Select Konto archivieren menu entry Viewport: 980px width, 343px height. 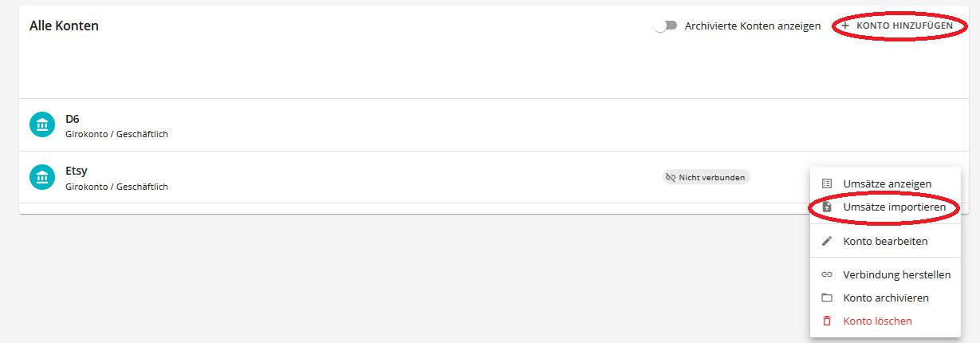click(x=885, y=298)
